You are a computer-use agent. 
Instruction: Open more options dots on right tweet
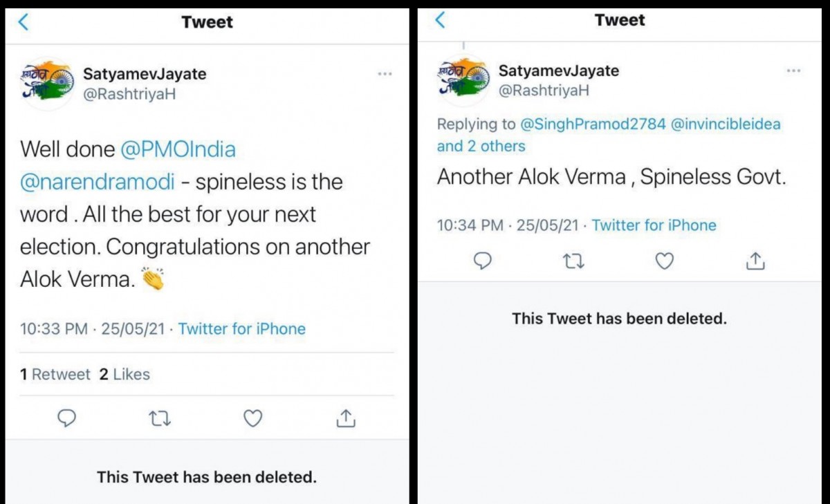click(793, 71)
